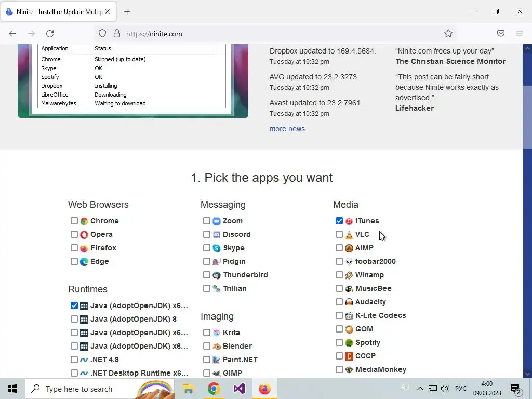Switch the РУС keyboard language indicator
The height and width of the screenshot is (399, 532).
[x=460, y=389]
